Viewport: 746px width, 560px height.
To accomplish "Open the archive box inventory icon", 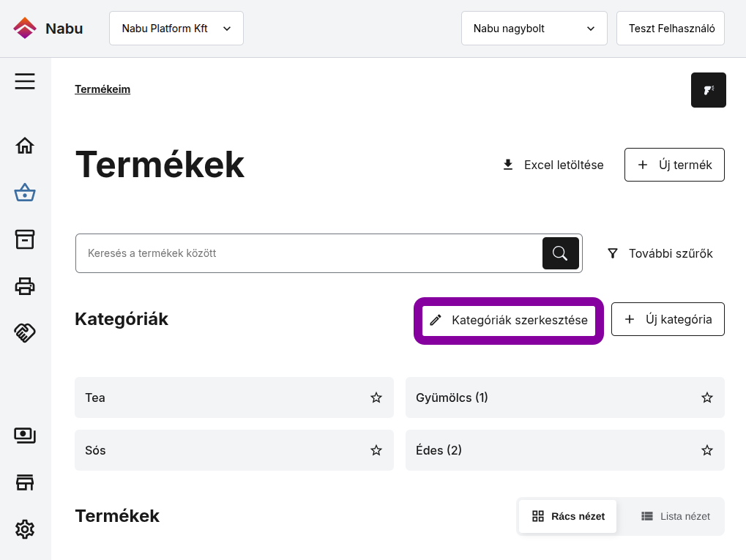I will (x=25, y=239).
